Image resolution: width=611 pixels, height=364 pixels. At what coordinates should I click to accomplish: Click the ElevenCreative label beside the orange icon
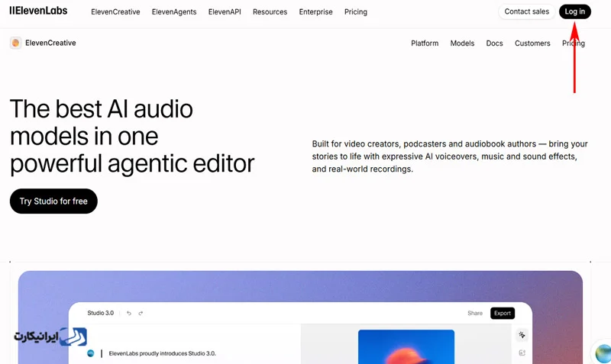pyautogui.click(x=50, y=43)
